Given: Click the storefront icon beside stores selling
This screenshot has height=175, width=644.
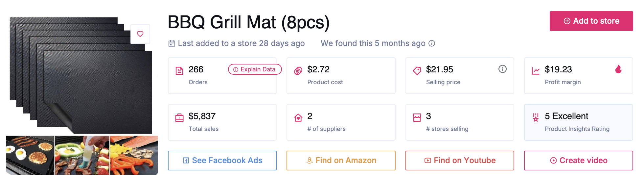Looking at the screenshot, I should tap(417, 117).
